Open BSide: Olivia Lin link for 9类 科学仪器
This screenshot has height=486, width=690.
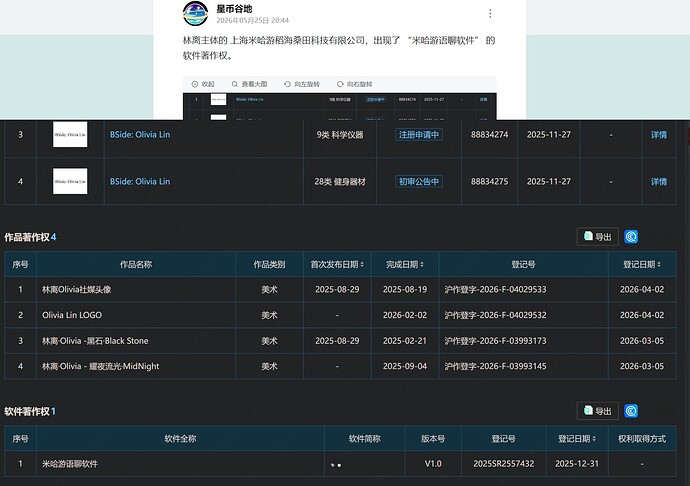[x=140, y=135]
